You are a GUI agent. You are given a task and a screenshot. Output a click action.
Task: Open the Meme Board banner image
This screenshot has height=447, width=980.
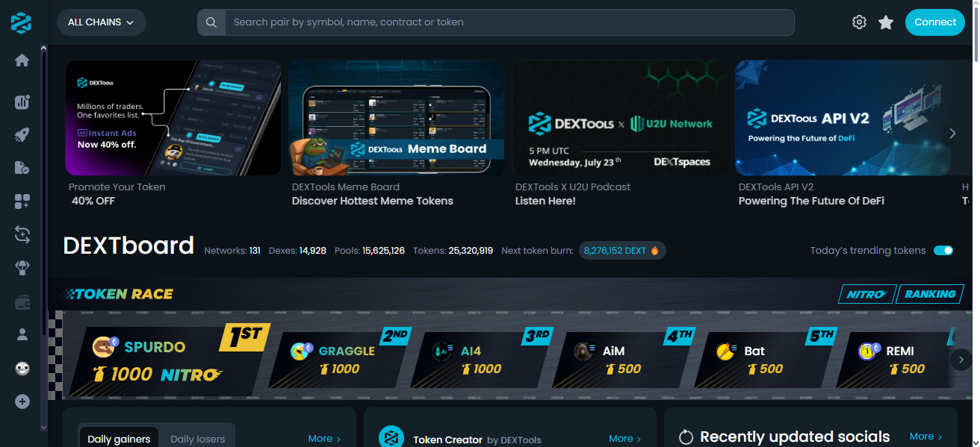coord(396,118)
